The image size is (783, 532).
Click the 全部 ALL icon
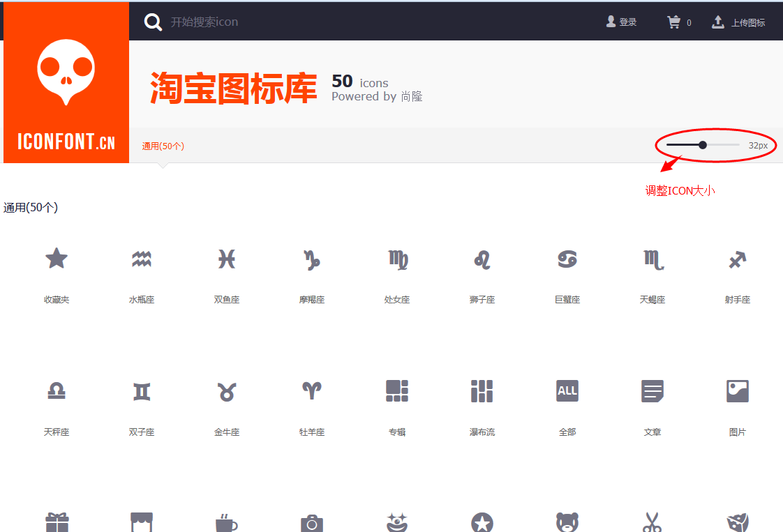pyautogui.click(x=567, y=390)
